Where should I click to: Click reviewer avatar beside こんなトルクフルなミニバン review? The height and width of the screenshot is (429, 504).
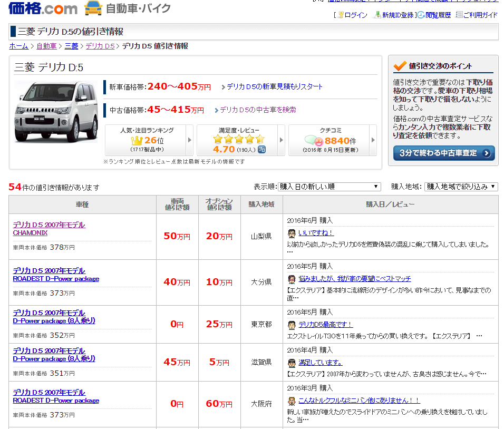[292, 401]
